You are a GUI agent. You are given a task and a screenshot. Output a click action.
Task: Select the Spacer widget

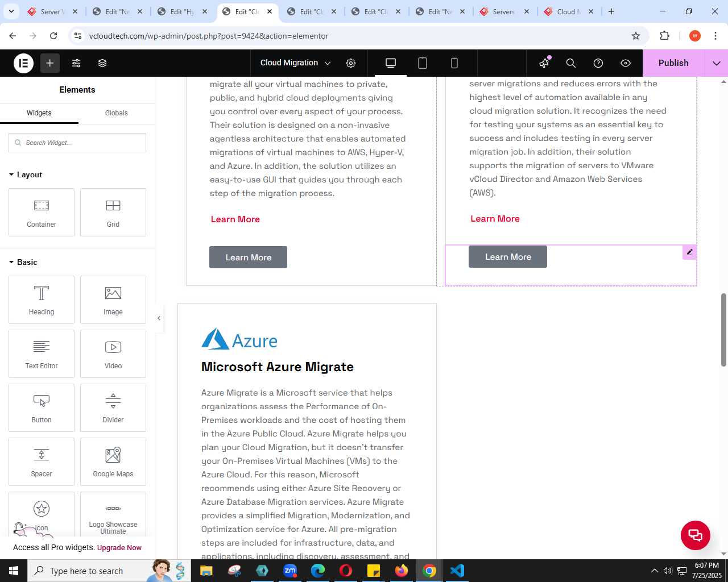42,462
